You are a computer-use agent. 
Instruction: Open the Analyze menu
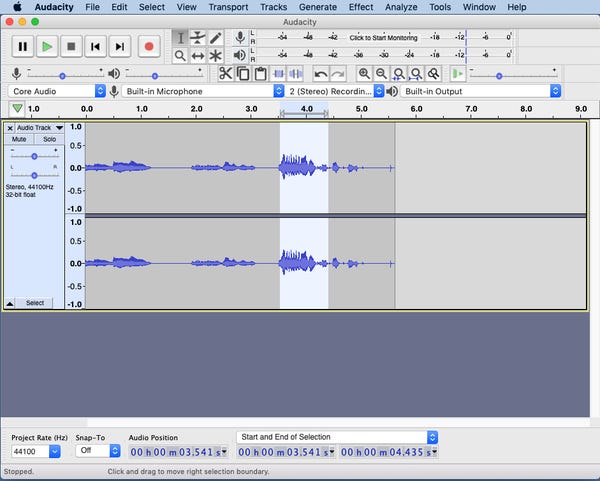[x=401, y=7]
